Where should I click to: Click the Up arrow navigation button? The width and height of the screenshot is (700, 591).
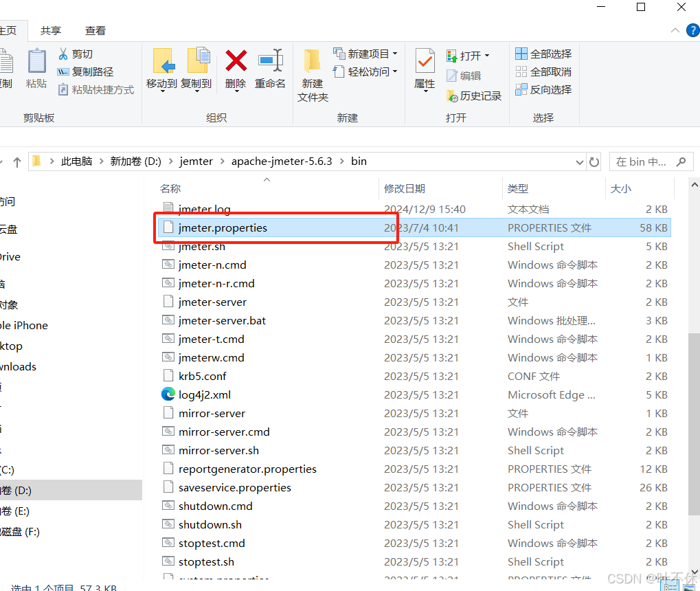point(17,162)
